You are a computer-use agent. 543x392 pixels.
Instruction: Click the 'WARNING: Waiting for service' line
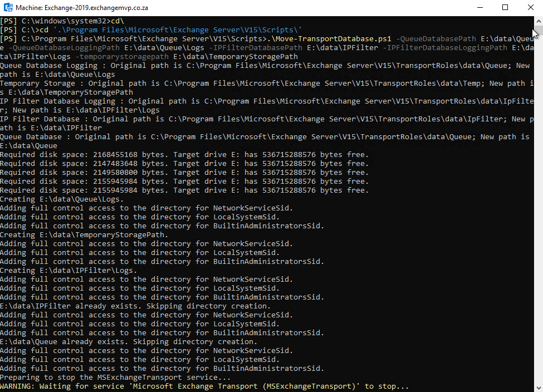204,386
